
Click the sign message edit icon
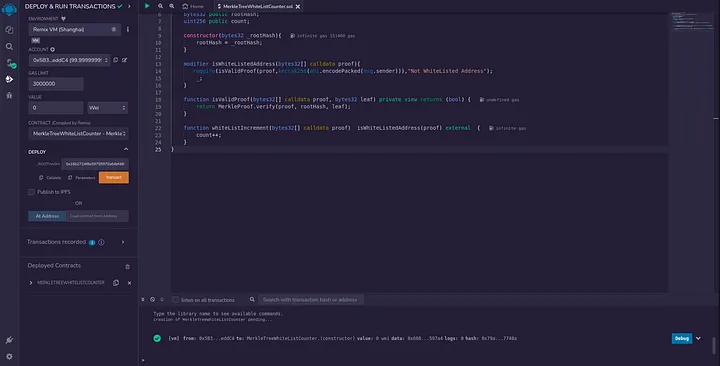(124, 60)
